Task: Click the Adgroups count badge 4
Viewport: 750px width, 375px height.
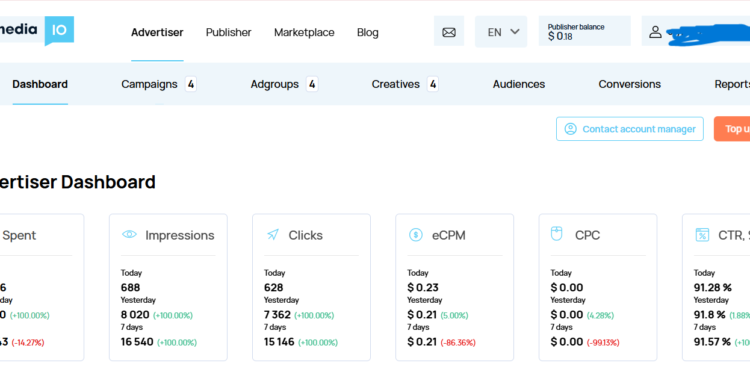Action: (312, 85)
